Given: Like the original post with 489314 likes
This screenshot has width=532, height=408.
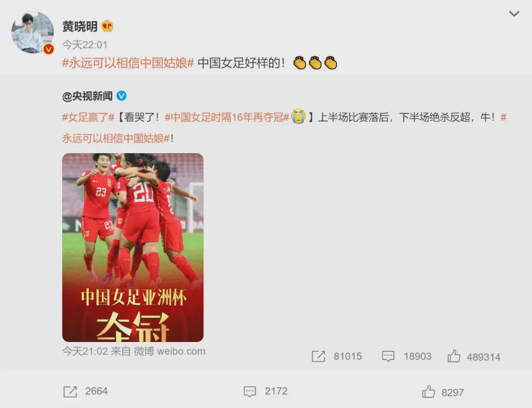Looking at the screenshot, I should tap(454, 356).
